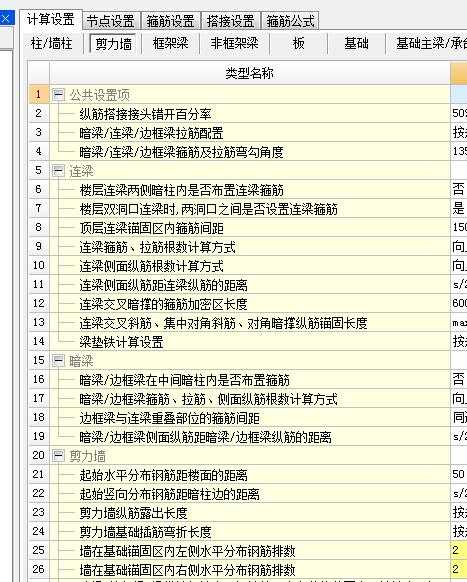
Task: Select row 连梁侧面纵筋距连梁纵筋的距离
Action: [x=249, y=284]
